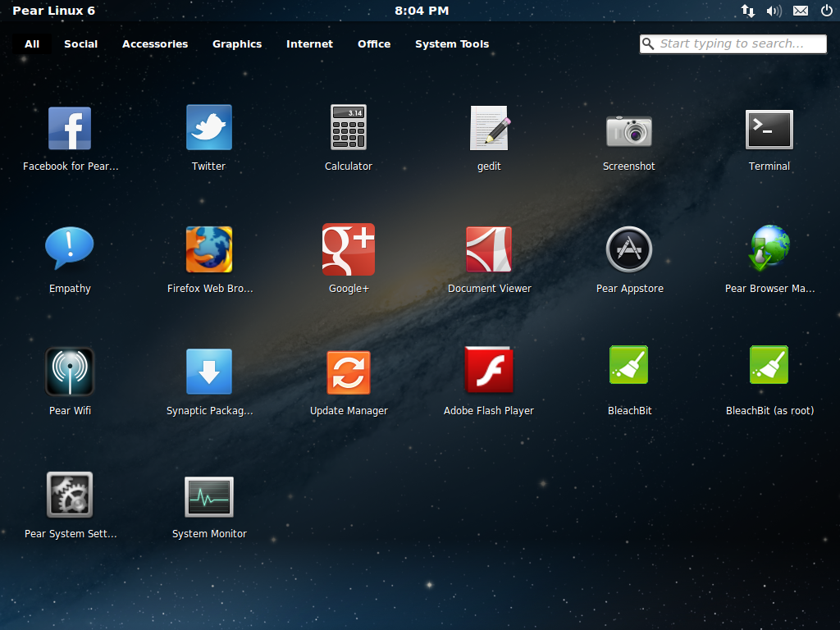Open the Document Viewer icon

(489, 249)
